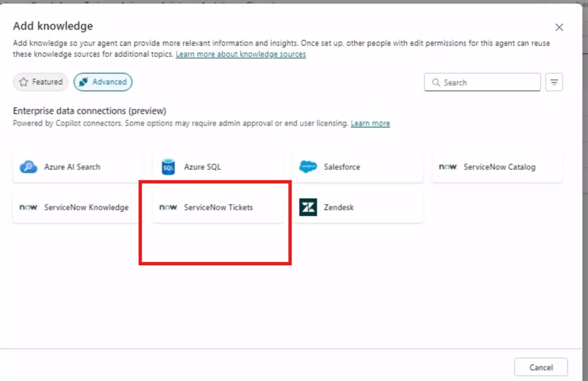Screen dimensions: 588x381
Task: Focus the Search input field
Action: 482,82
